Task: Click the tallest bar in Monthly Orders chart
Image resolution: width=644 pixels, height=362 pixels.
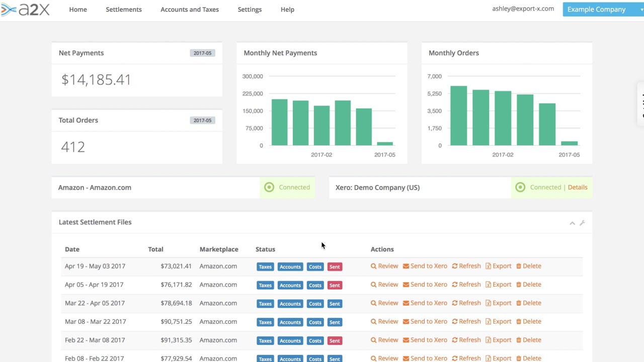Action: pyautogui.click(x=458, y=116)
